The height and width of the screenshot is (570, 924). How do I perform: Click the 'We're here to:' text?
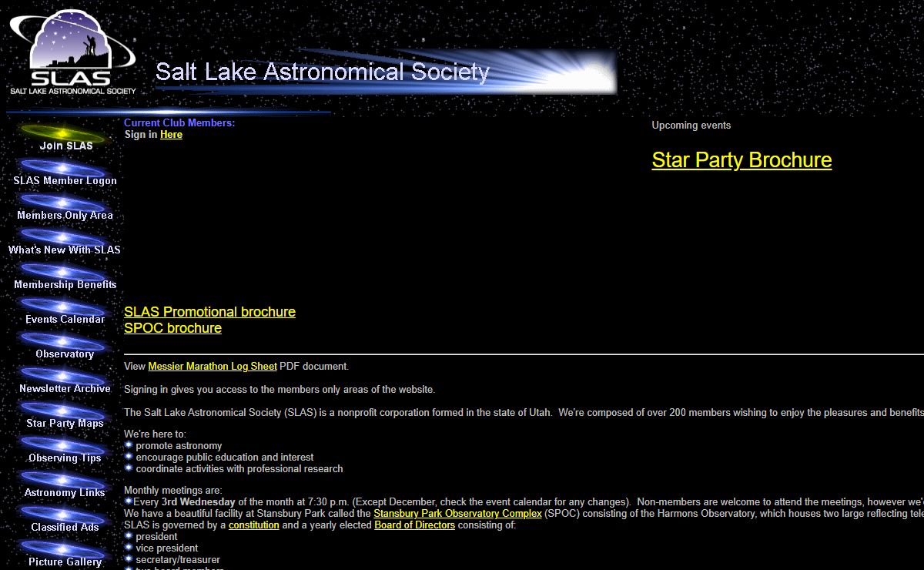[x=155, y=434]
